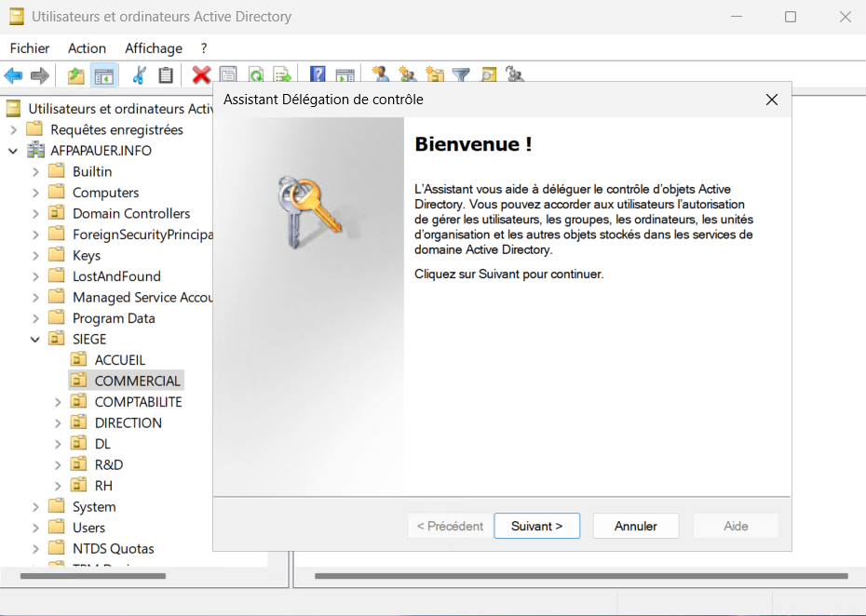Click the red Delete X icon
This screenshot has height=616, width=866.
pyautogui.click(x=201, y=75)
